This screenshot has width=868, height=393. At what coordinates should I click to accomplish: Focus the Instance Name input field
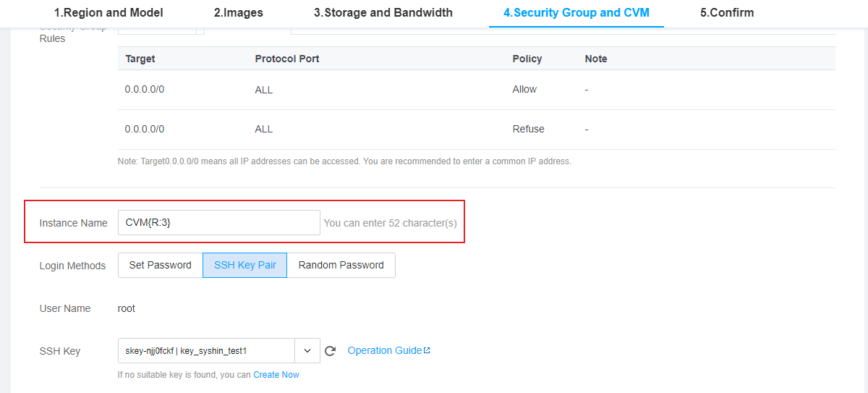click(x=218, y=223)
